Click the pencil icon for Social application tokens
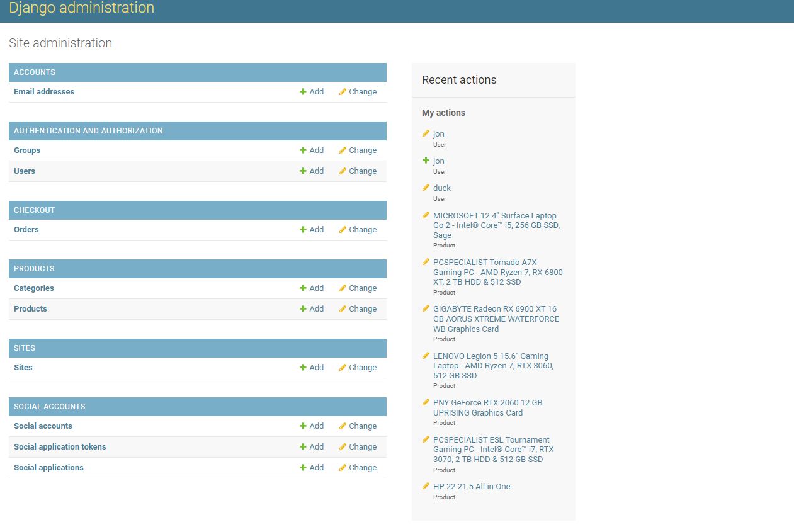Screen dimensions: 794x532 pos(343,447)
